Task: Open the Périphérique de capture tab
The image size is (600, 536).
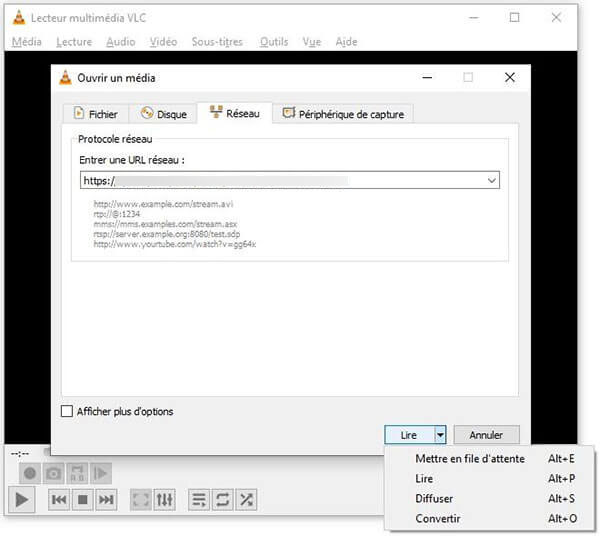Action: 344,114
